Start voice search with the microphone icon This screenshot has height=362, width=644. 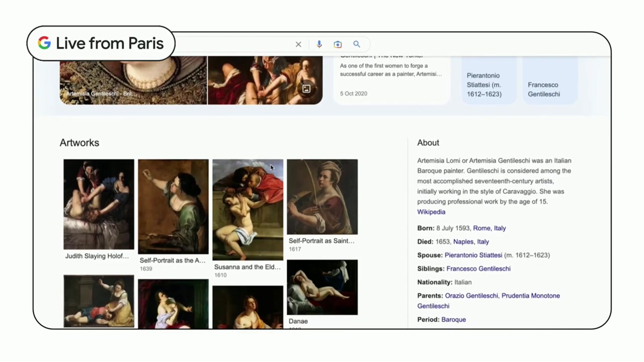tap(319, 44)
